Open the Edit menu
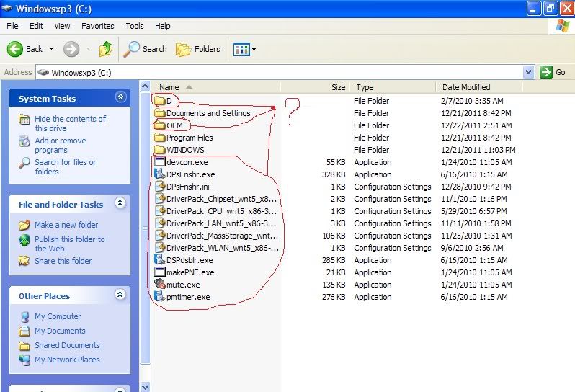 [x=36, y=26]
